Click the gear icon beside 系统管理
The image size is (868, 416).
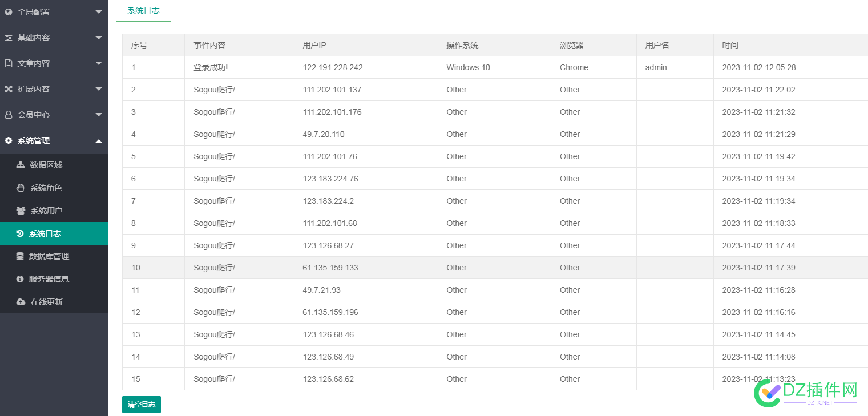tap(9, 140)
